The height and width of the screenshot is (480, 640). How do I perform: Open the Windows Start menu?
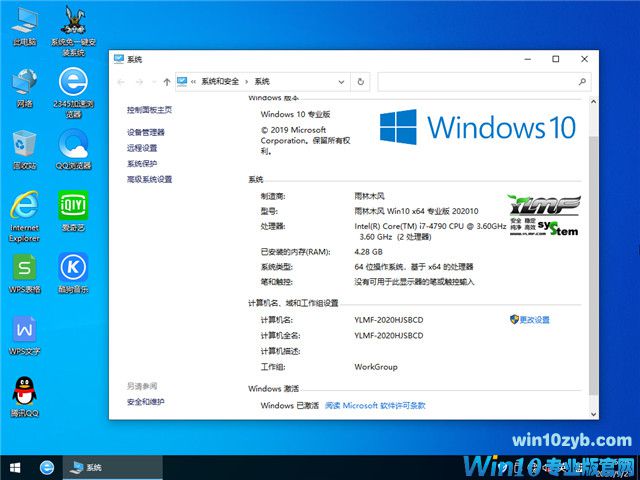[x=15, y=467]
